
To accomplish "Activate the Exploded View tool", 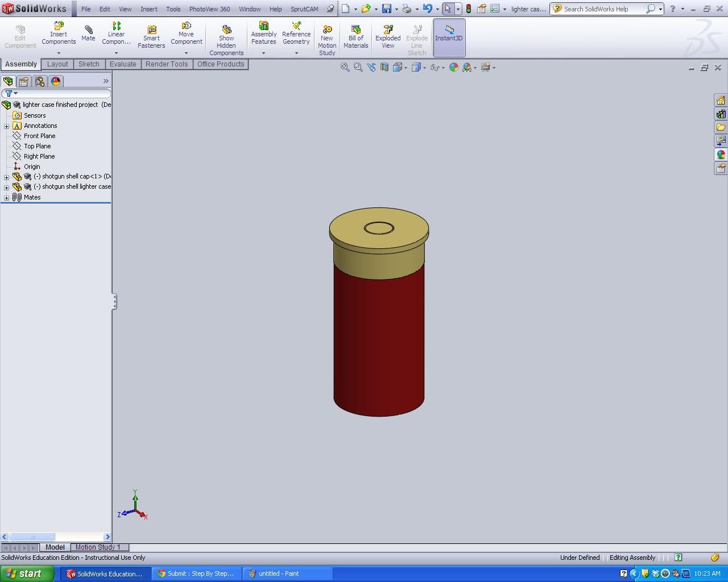I will pos(387,34).
